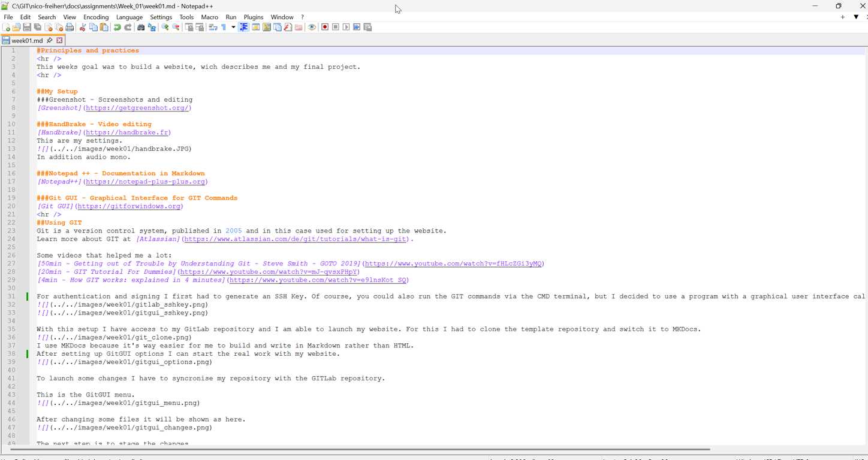Toggle file monitoring with the eye icon
868x460 pixels.
pyautogui.click(x=312, y=27)
